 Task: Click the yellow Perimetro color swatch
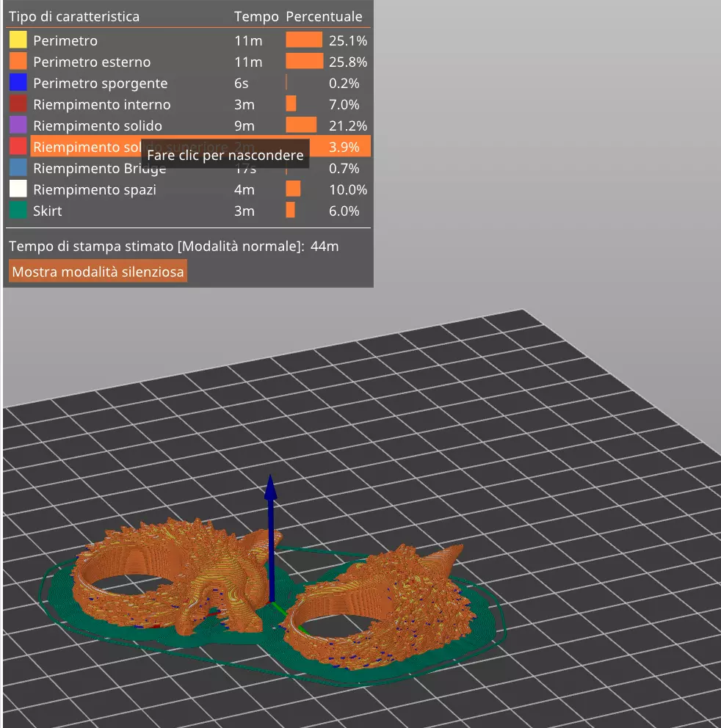18,40
